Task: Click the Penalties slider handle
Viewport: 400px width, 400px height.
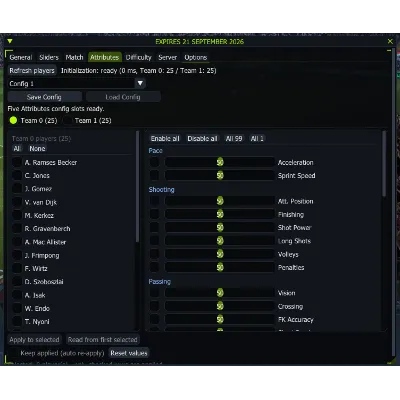Action: point(220,267)
